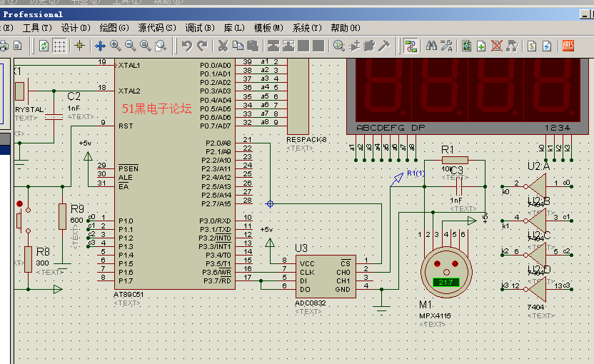Select the AT89C51 component label
The height and width of the screenshot is (364, 594).
coord(129,294)
